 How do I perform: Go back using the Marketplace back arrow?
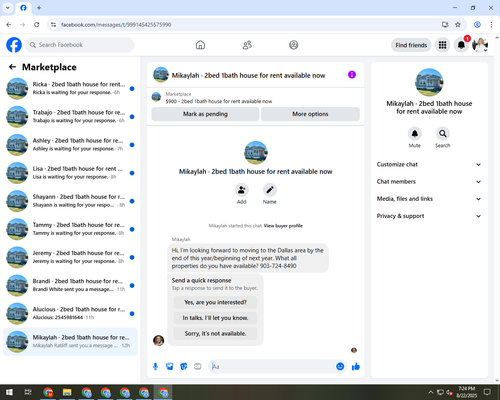12,67
